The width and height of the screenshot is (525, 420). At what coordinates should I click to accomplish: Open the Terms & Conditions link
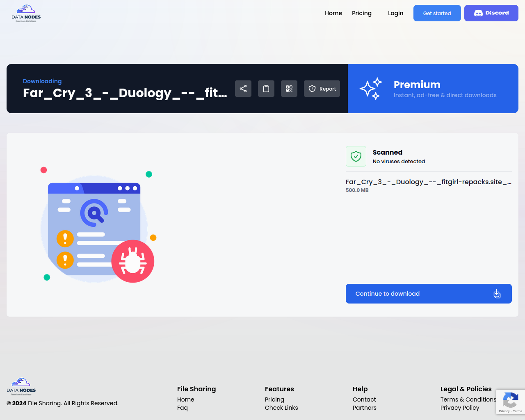point(468,399)
